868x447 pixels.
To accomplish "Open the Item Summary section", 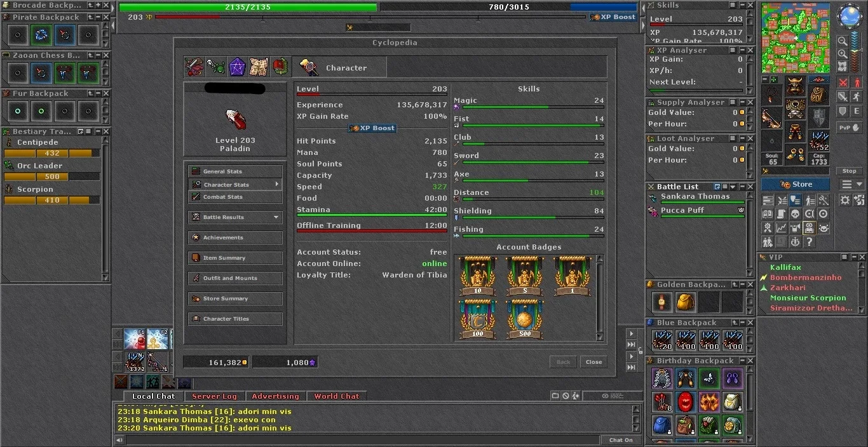I will 235,258.
